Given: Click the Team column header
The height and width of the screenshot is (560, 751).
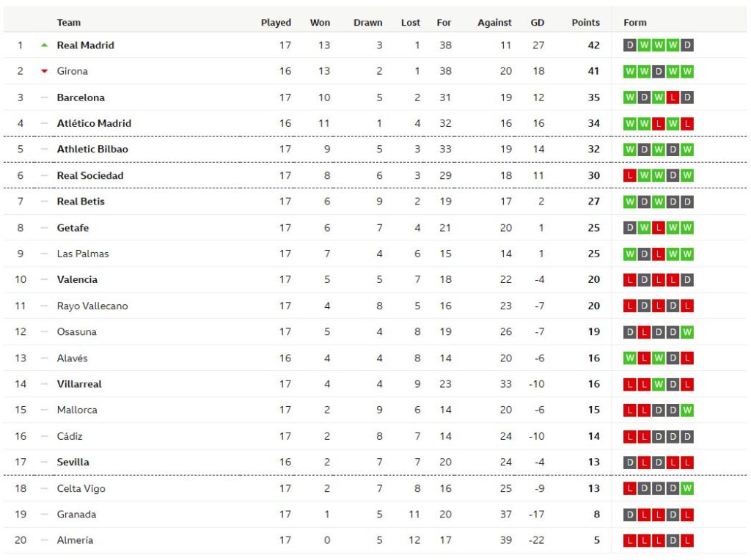Looking at the screenshot, I should (x=69, y=23).
